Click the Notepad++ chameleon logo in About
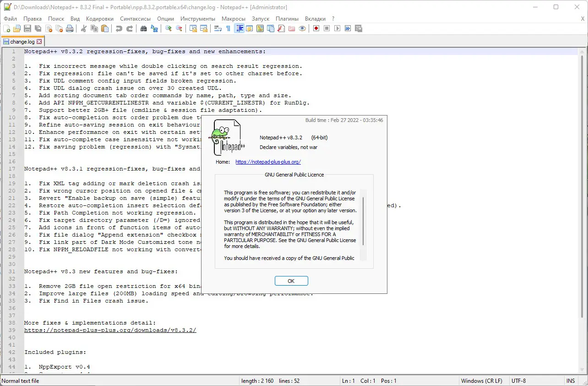588x386 pixels. (x=228, y=138)
